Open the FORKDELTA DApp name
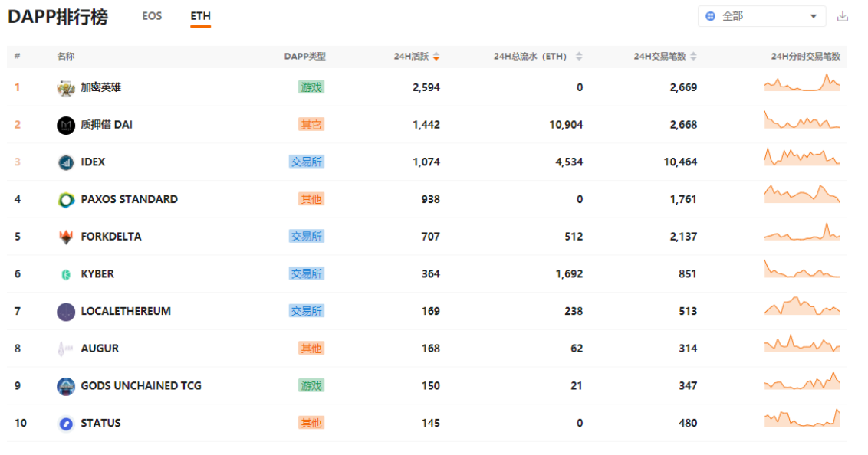 pos(111,237)
